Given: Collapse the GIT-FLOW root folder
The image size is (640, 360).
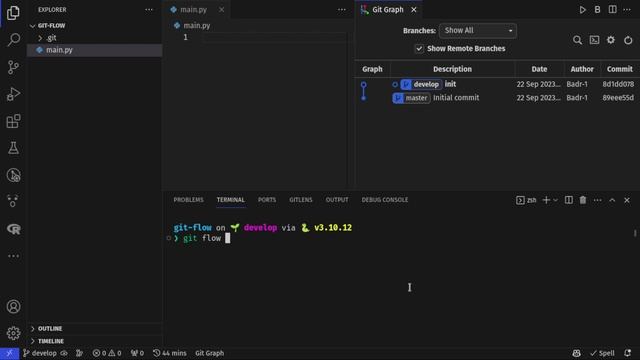Looking at the screenshot, I should [x=51, y=25].
